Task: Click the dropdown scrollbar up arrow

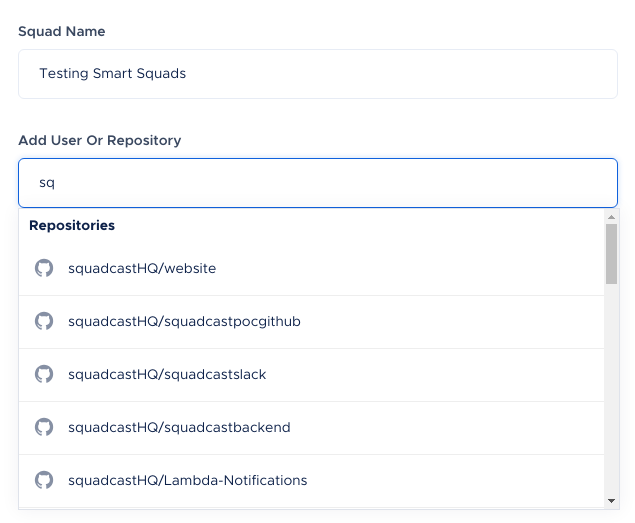Action: point(612,218)
